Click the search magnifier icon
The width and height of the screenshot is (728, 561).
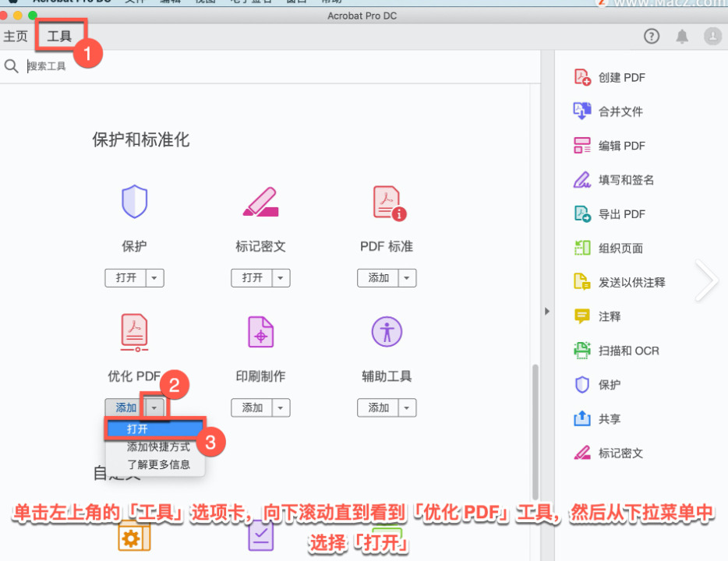[x=11, y=66]
